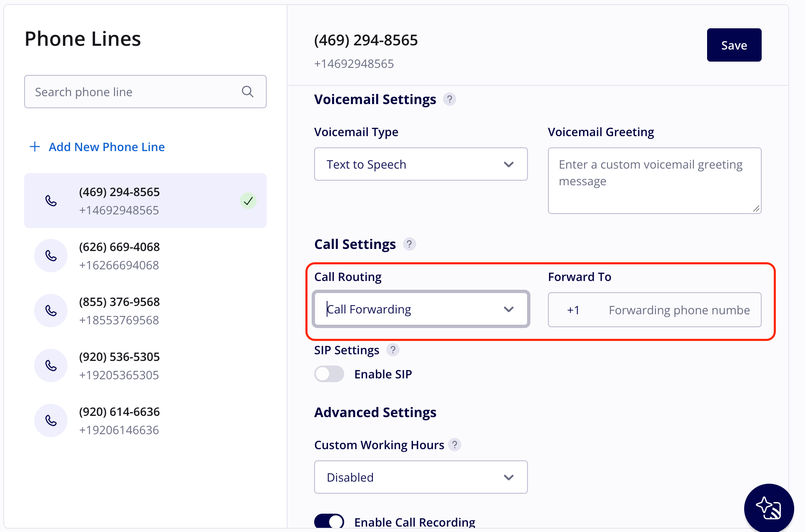805x532 pixels.
Task: Click the +1 country code prefix
Action: (573, 310)
